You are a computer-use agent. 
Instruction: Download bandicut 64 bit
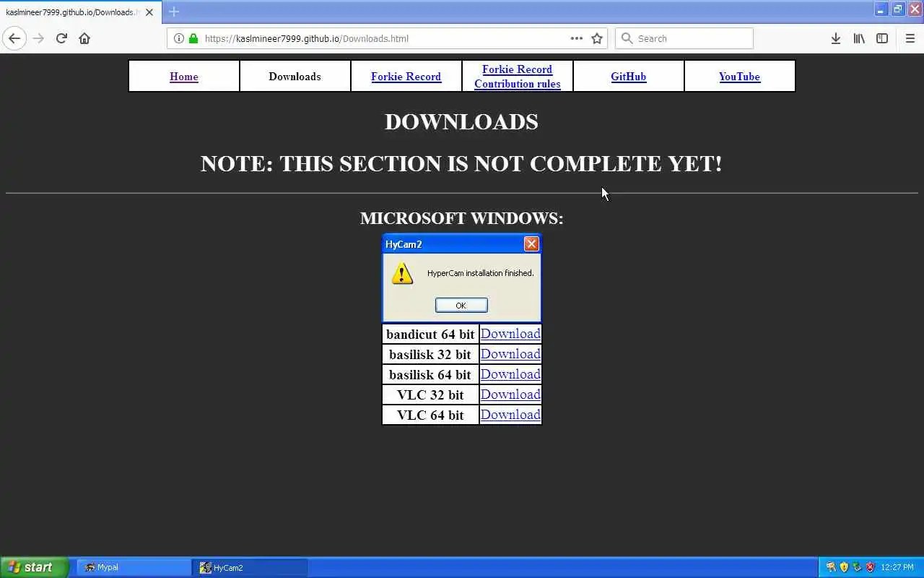tap(510, 334)
